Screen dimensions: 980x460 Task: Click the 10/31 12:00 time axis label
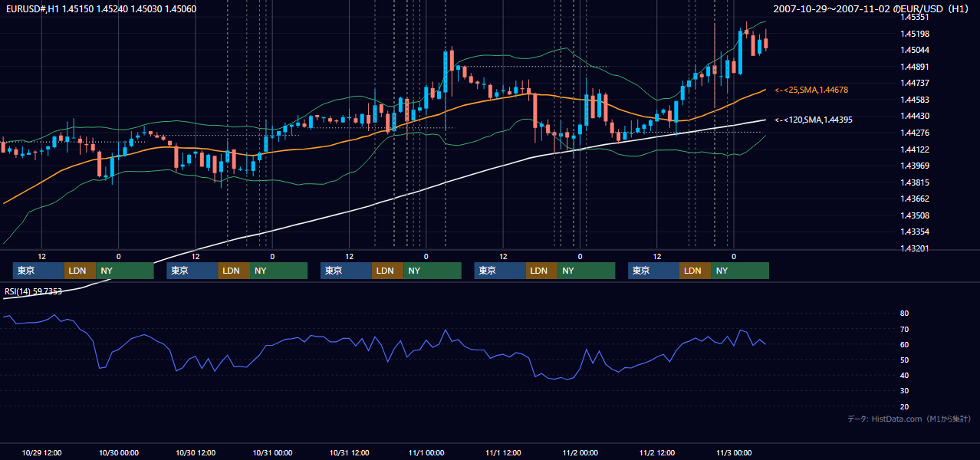coord(349,452)
